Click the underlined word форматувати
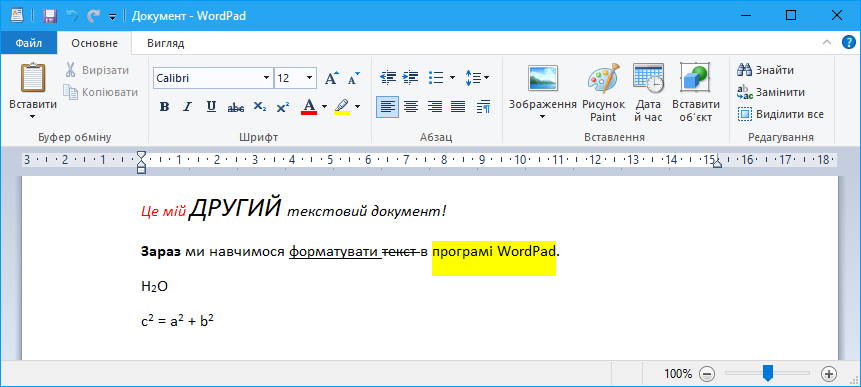Screen dimensions: 861x387 click(333, 253)
